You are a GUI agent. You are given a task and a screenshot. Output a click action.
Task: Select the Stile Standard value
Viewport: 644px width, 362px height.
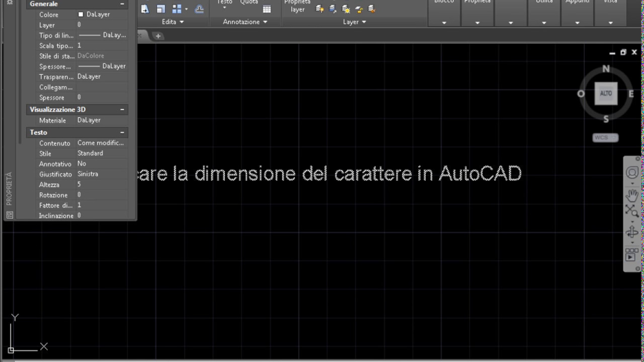coord(102,153)
